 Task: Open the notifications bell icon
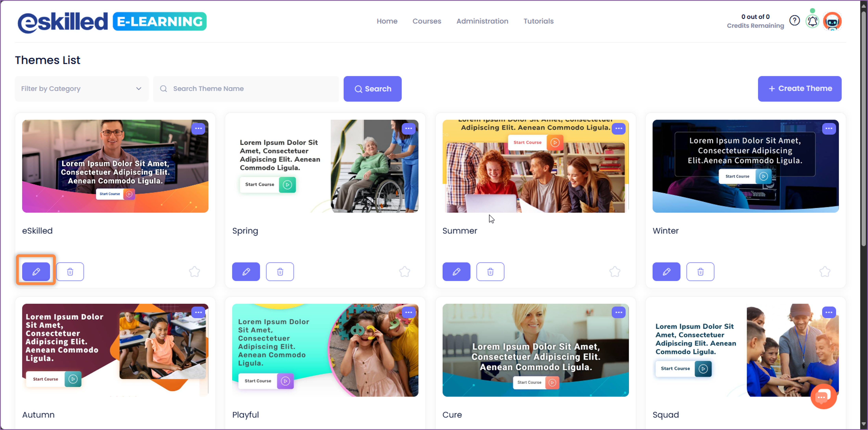[812, 21]
